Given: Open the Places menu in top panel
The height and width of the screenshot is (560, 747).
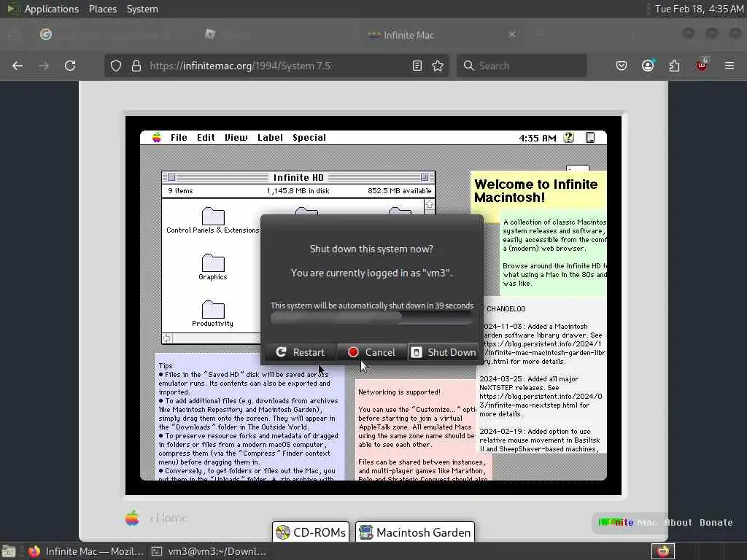Looking at the screenshot, I should tap(102, 9).
